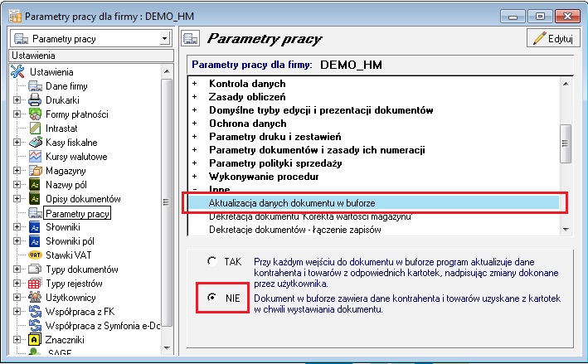Screen dimensions: 588x364
Task: Open the Parametry pracy combo box dropdown
Action: pyautogui.click(x=164, y=39)
